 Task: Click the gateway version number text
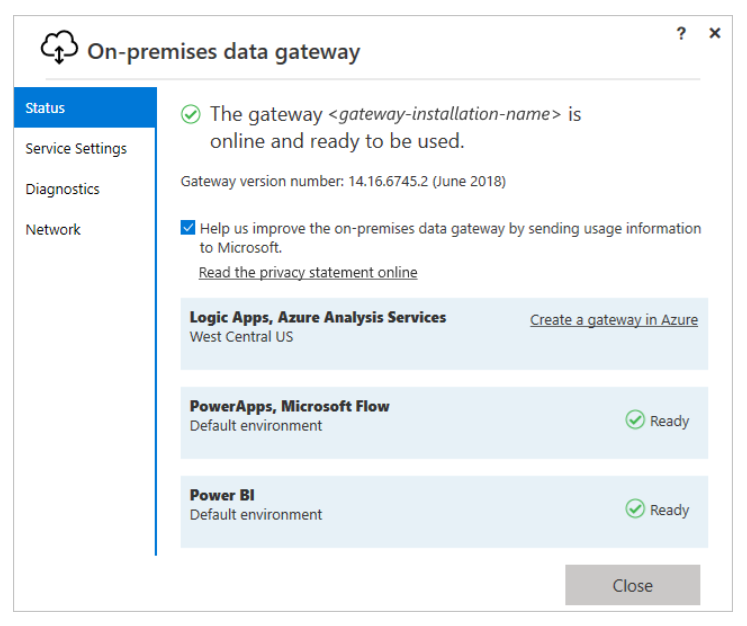[343, 182]
